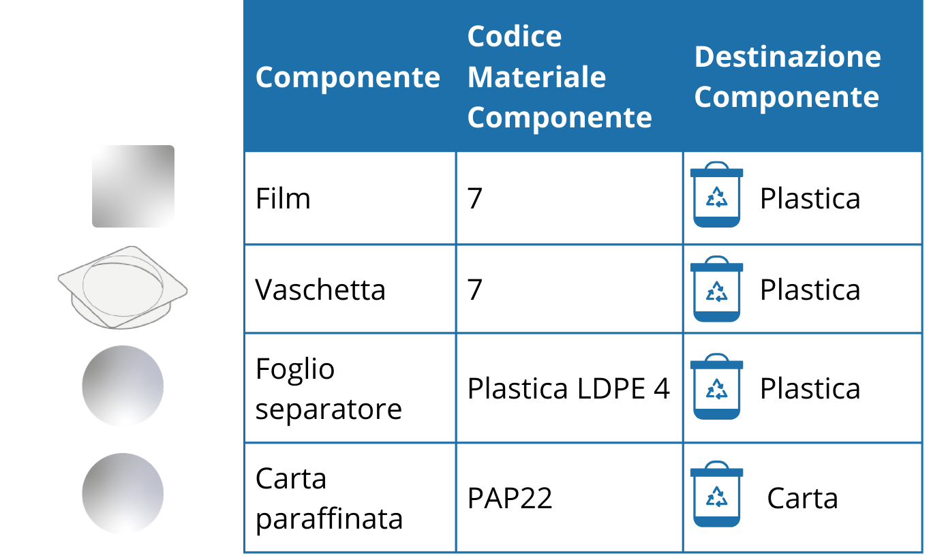The image size is (931, 560).
Task: Click the recycling bin icon in Film row
Action: tap(716, 195)
